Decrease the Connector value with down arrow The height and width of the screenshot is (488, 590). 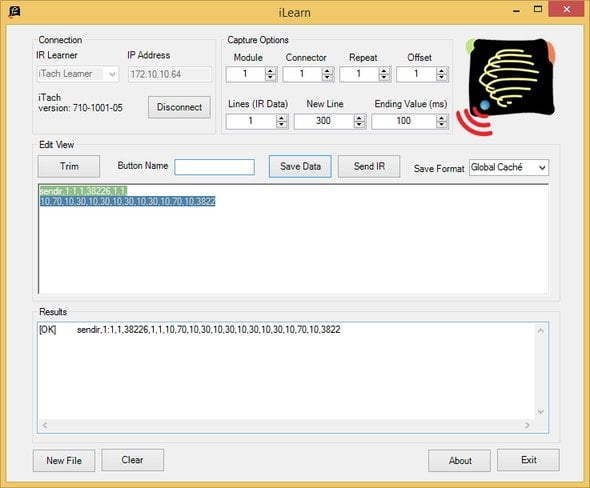point(327,78)
